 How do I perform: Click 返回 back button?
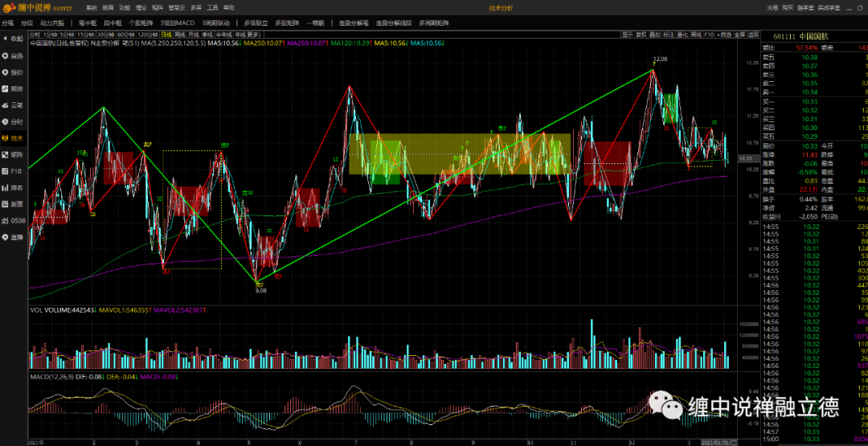753,35
